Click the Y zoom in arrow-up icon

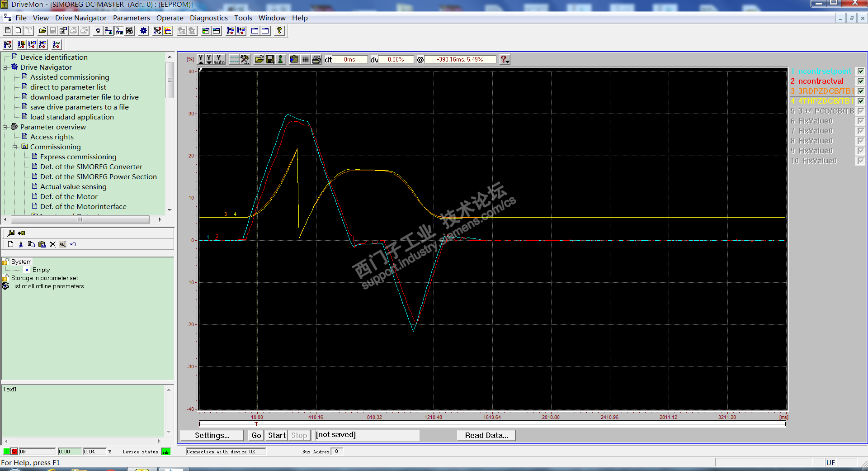[201, 59]
